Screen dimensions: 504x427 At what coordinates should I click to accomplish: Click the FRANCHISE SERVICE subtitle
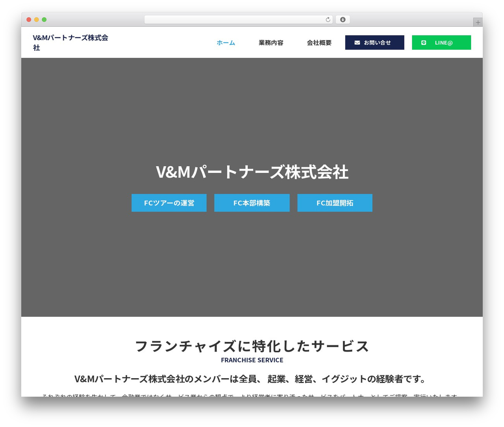pos(252,360)
